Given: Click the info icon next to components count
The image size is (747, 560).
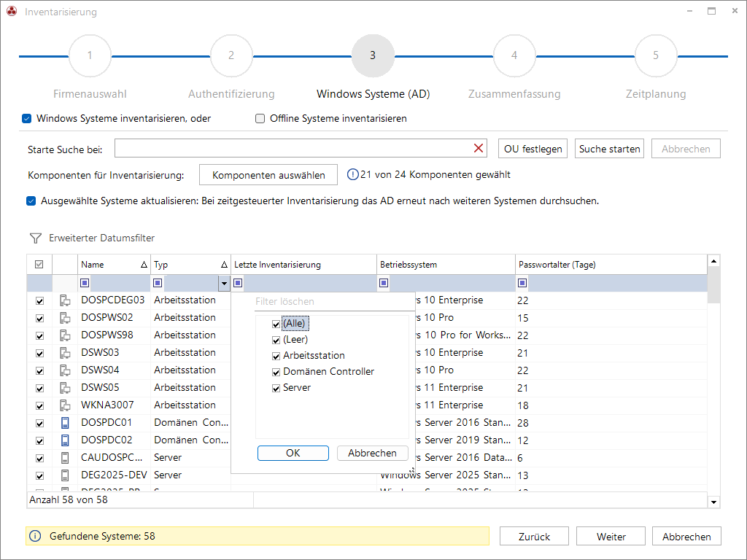Looking at the screenshot, I should pos(352,175).
